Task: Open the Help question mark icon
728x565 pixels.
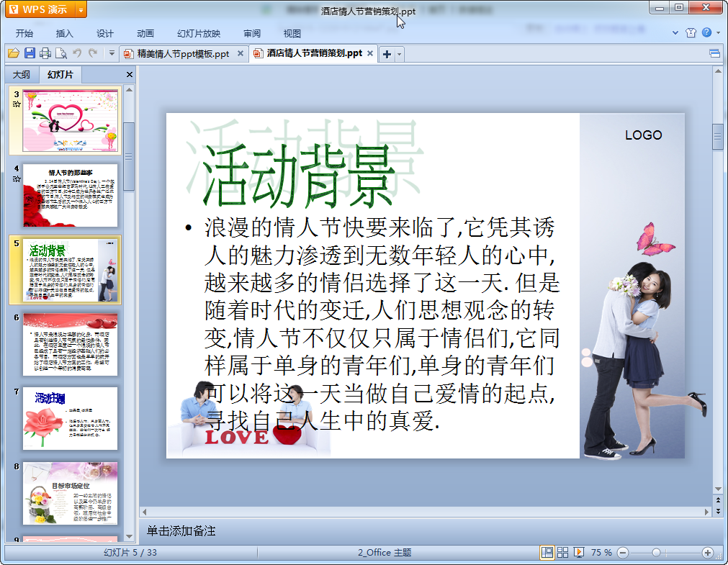Action: (706, 32)
